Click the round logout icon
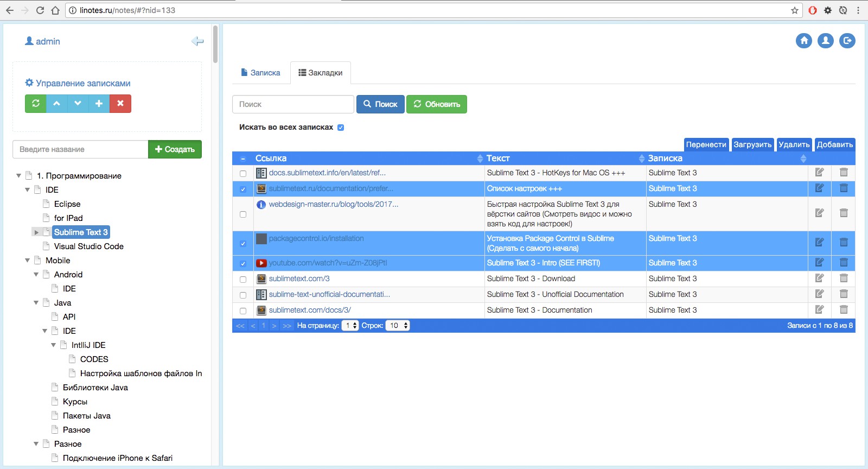Screen dimensions: 868x469 click(x=847, y=41)
